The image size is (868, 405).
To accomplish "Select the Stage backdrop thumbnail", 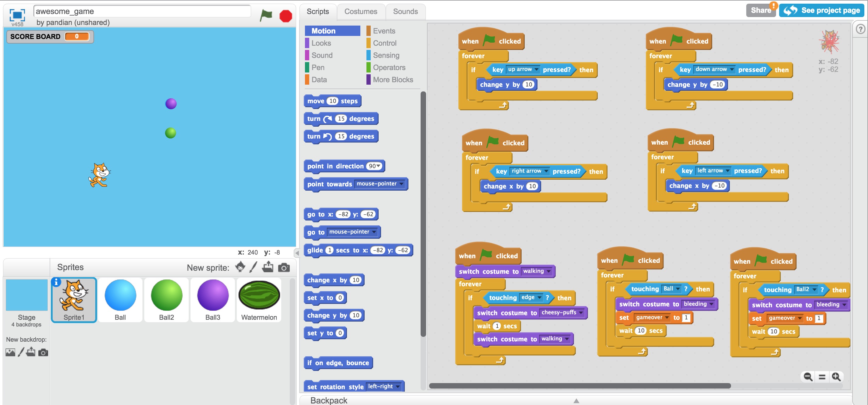I will point(26,295).
